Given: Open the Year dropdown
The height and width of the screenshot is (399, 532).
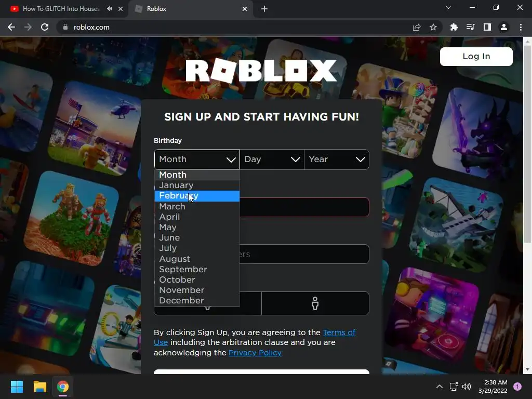Looking at the screenshot, I should [x=337, y=159].
